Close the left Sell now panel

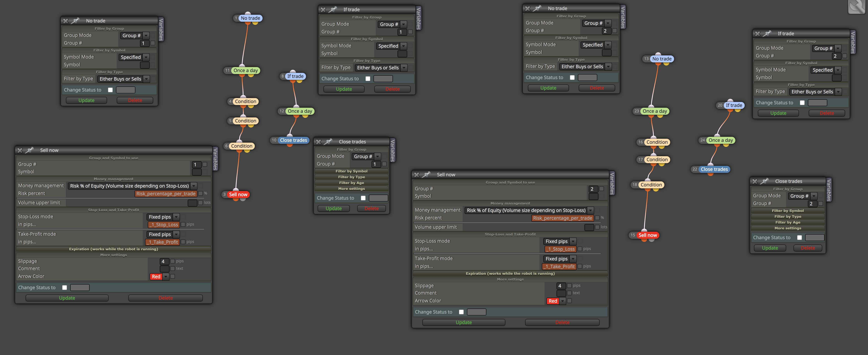coord(20,150)
